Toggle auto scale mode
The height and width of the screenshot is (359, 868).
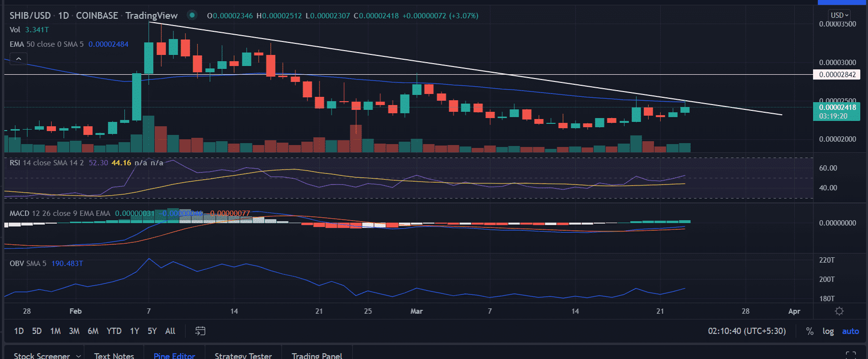pos(850,331)
